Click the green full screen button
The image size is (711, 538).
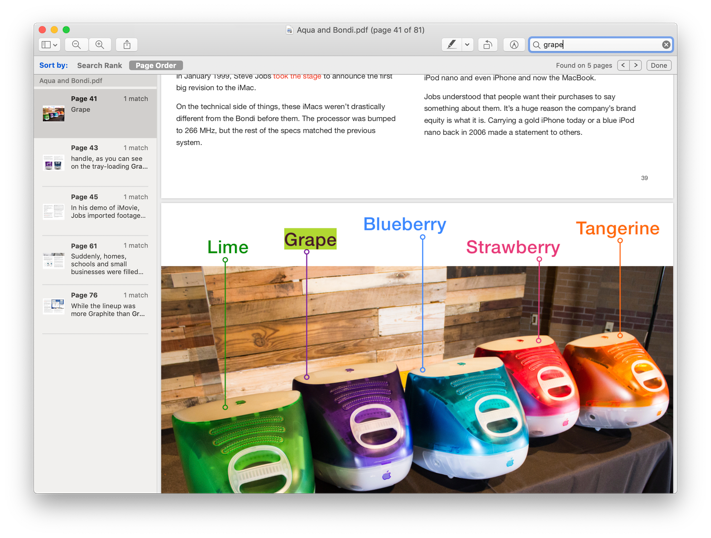(x=66, y=30)
